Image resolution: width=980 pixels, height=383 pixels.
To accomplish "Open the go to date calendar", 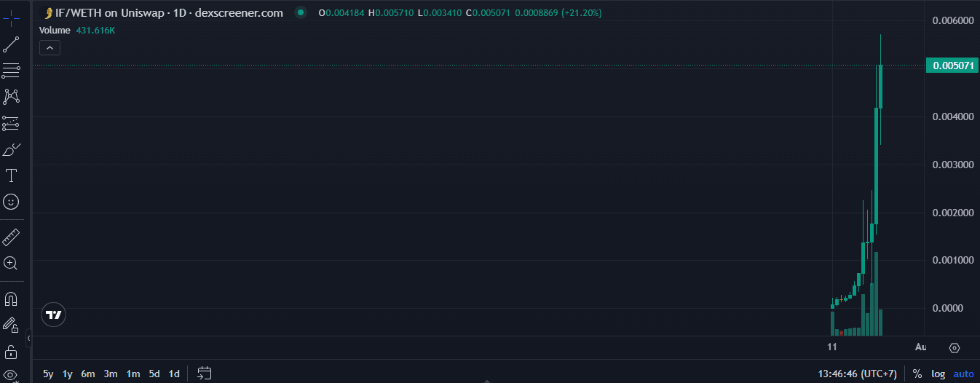I will (x=205, y=374).
